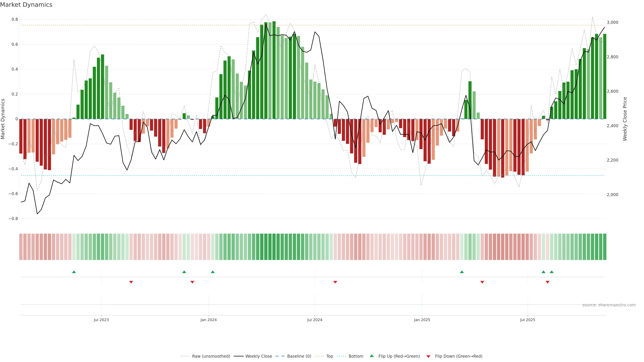Click the source: sharemaestro.com text
The height and width of the screenshot is (362, 644).
609,305
